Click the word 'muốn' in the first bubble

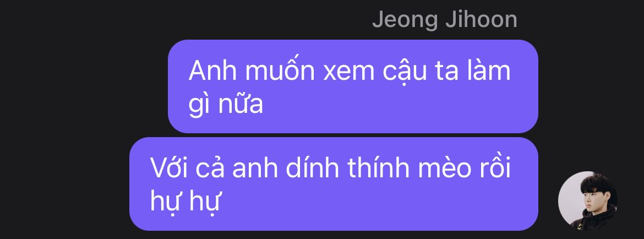[x=280, y=70]
